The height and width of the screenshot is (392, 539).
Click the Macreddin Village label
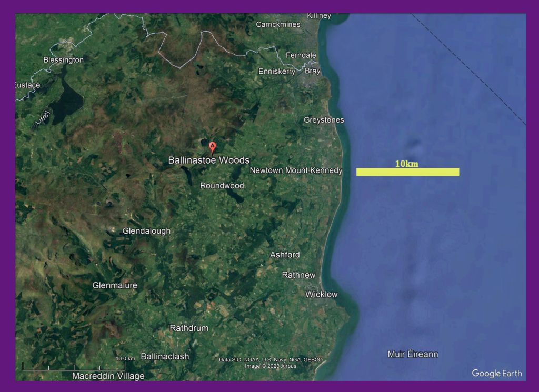[x=108, y=376]
